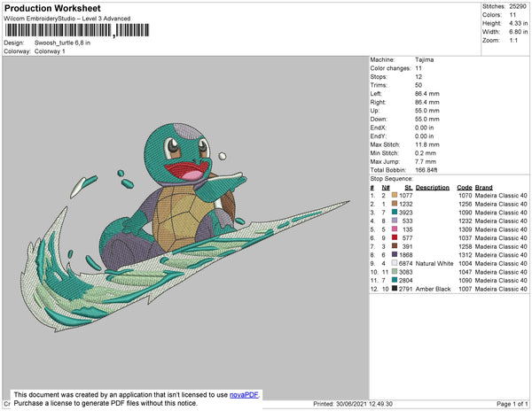Click the St. column header
The width and height of the screenshot is (532, 411).
click(409, 188)
